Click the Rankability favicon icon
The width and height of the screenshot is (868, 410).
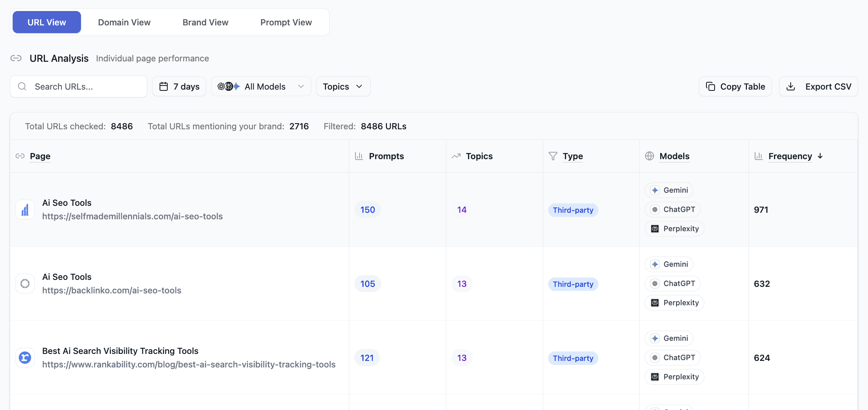[x=25, y=358]
